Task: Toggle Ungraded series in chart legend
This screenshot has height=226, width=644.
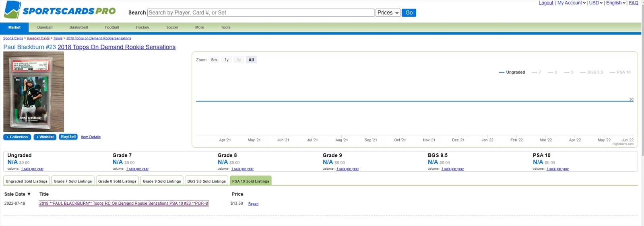Action: coord(512,72)
